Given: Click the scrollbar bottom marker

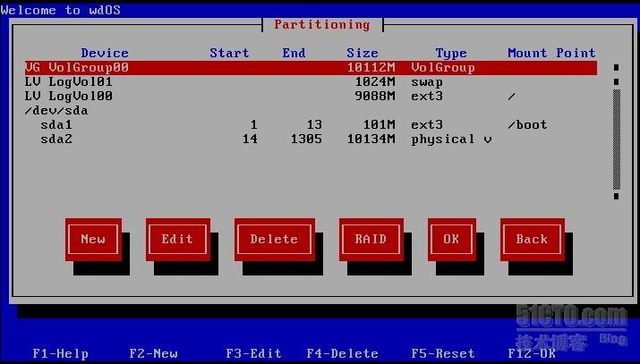Looking at the screenshot, I should (x=617, y=196).
